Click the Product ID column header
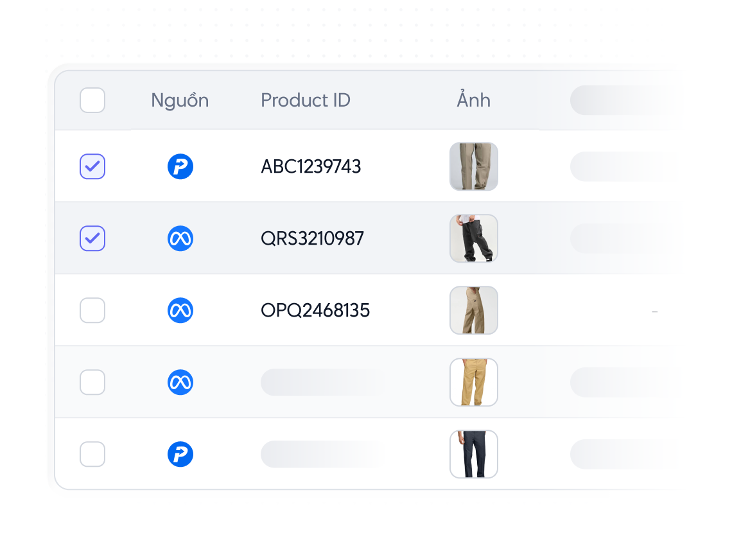 tap(306, 100)
